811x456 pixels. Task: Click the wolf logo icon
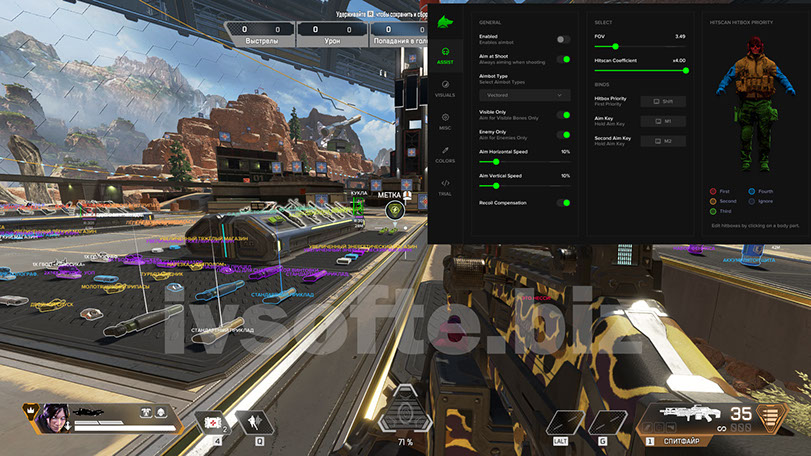445,19
